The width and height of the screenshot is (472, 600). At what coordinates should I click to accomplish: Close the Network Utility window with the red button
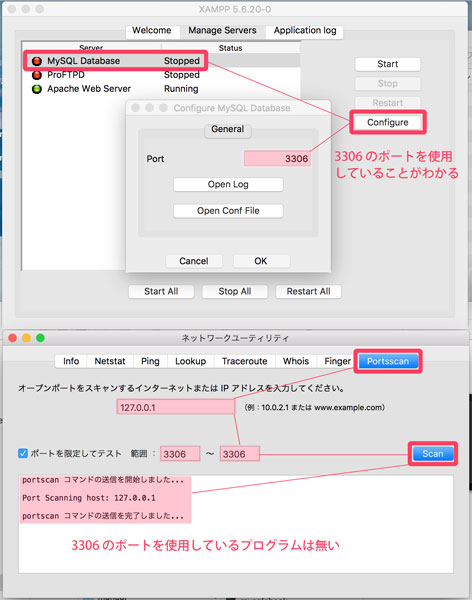(x=13, y=338)
